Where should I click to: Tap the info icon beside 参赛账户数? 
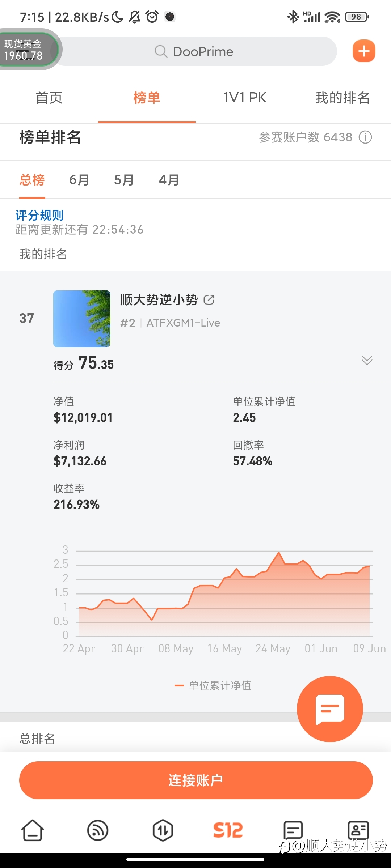(x=365, y=137)
